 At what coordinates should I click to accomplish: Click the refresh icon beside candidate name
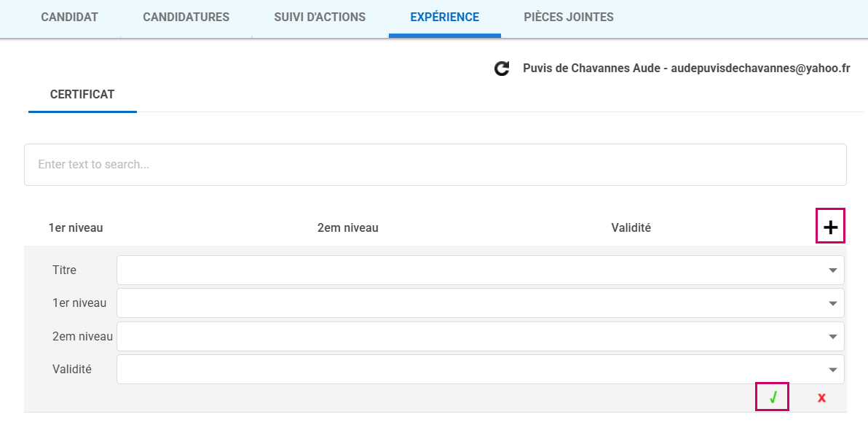point(502,69)
